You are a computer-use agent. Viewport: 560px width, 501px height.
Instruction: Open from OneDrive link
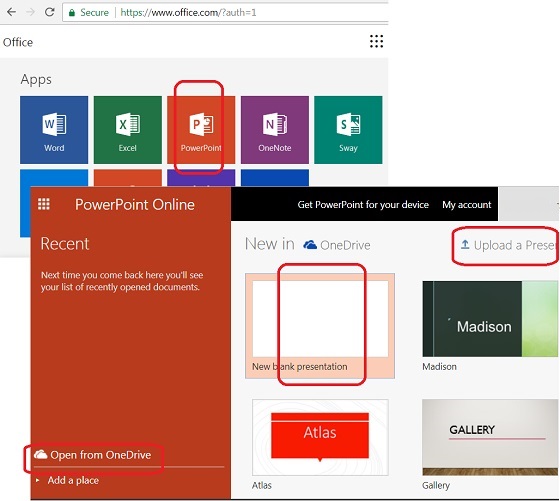tap(92, 455)
